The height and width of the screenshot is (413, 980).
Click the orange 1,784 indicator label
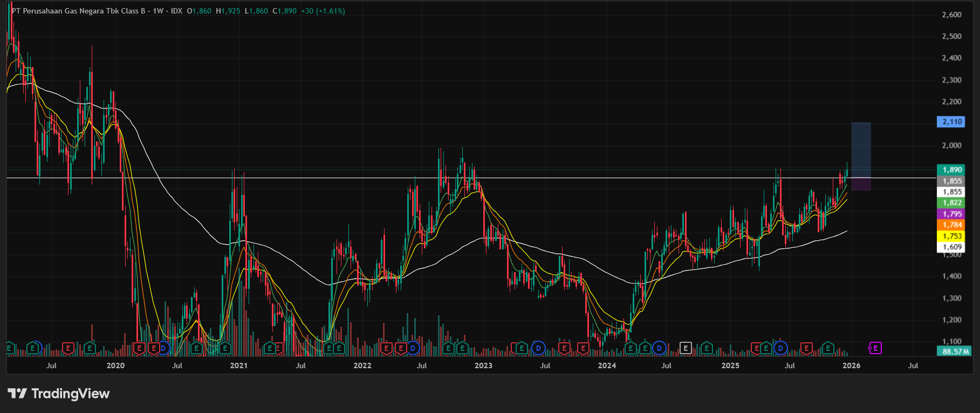pyautogui.click(x=952, y=225)
